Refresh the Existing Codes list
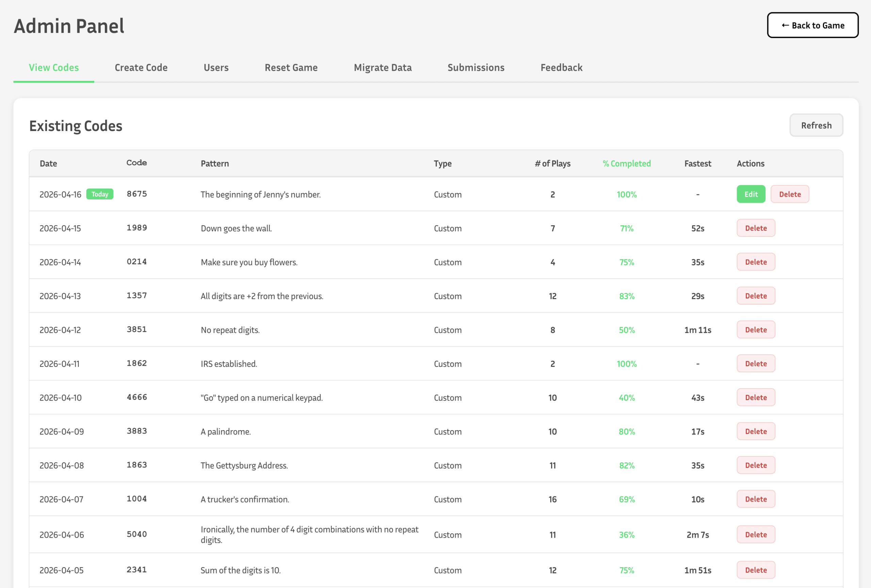This screenshot has width=871, height=588. click(816, 125)
